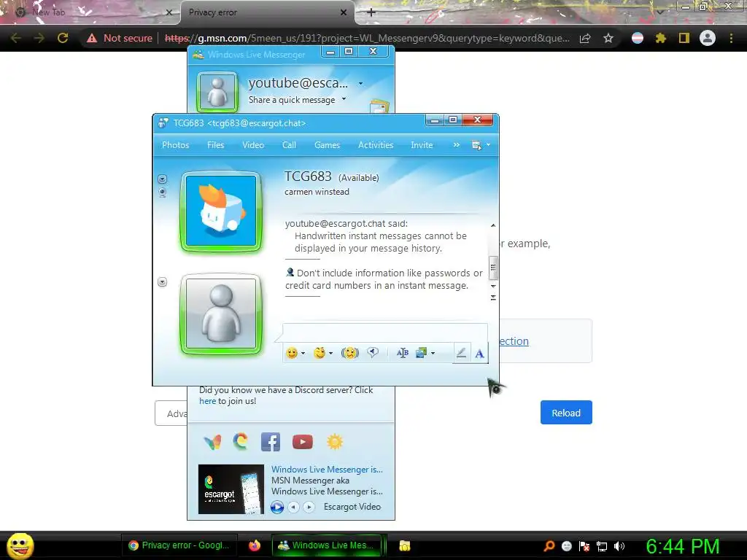The width and height of the screenshot is (747, 560).
Task: Send a nudge to TCG683
Action: (x=349, y=353)
